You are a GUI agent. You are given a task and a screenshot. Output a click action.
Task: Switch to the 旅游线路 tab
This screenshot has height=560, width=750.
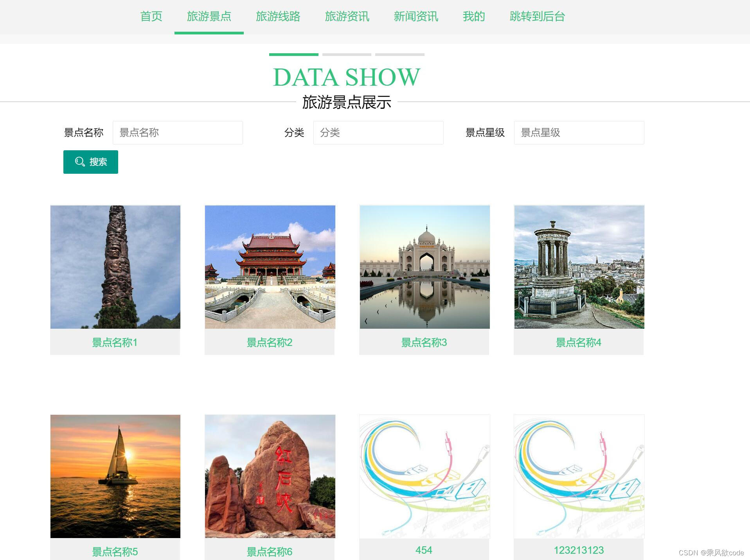(278, 16)
